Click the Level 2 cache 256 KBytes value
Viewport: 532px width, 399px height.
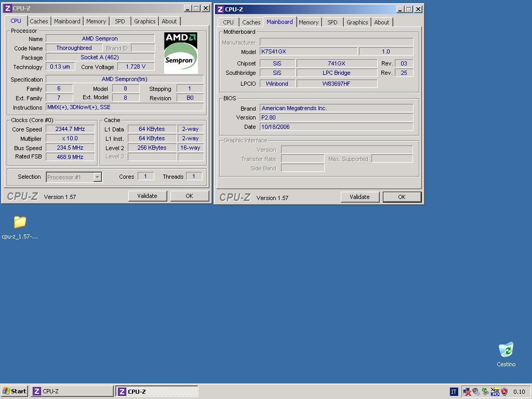pyautogui.click(x=152, y=148)
